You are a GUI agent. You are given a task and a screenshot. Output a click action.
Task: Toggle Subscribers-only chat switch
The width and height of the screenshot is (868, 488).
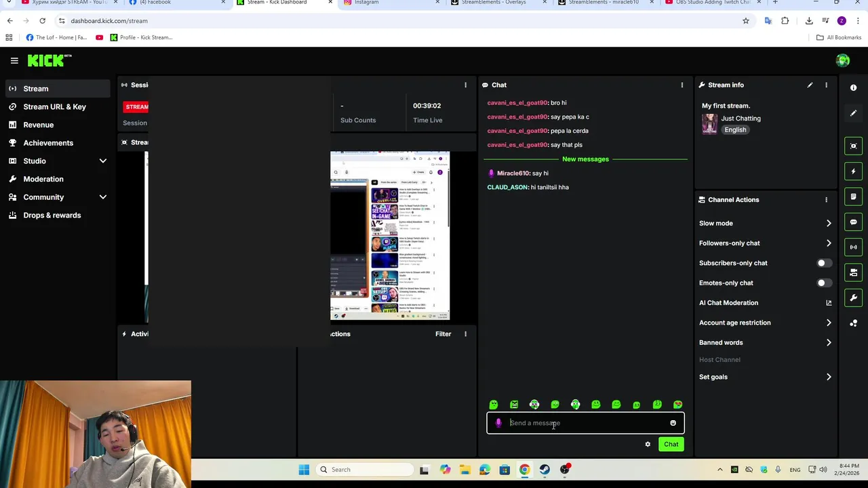(824, 263)
